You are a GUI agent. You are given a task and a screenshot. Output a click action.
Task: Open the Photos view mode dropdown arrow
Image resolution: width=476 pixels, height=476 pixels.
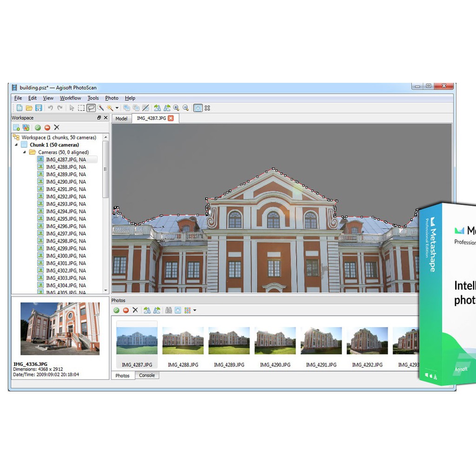point(195,311)
